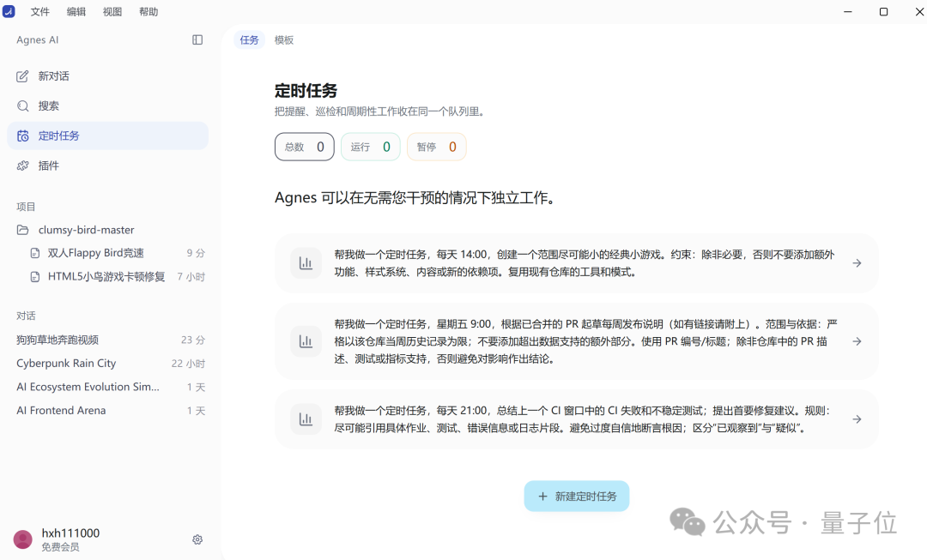
Task: Click the arrow on the 每天 14:00 task card
Action: point(857,263)
